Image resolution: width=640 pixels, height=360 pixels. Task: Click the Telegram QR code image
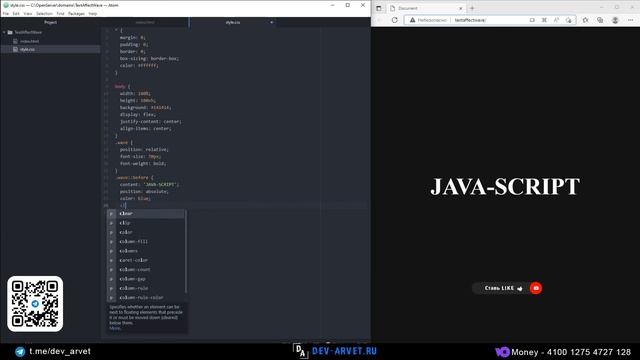(35, 304)
